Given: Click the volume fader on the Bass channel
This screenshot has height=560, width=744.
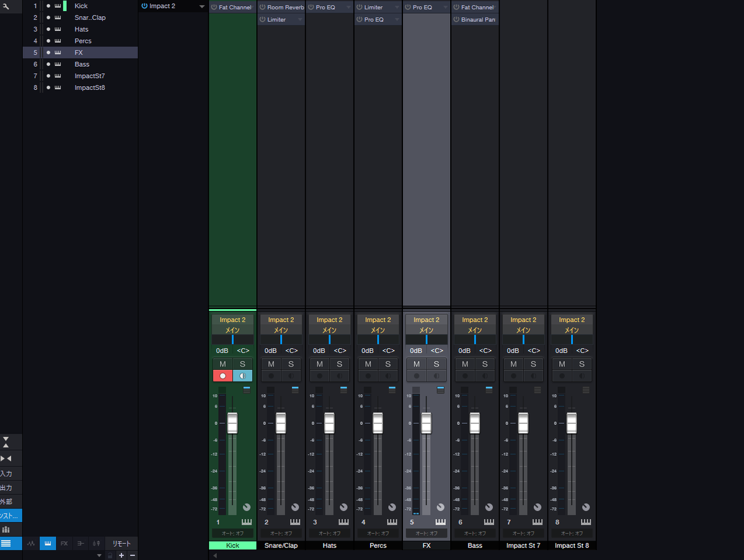Looking at the screenshot, I should [x=474, y=422].
